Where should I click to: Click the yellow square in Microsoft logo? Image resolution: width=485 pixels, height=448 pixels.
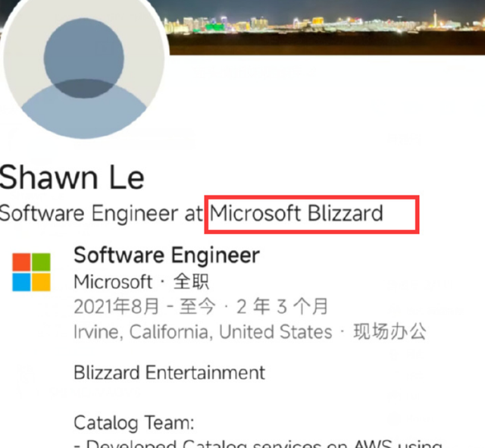(41, 282)
